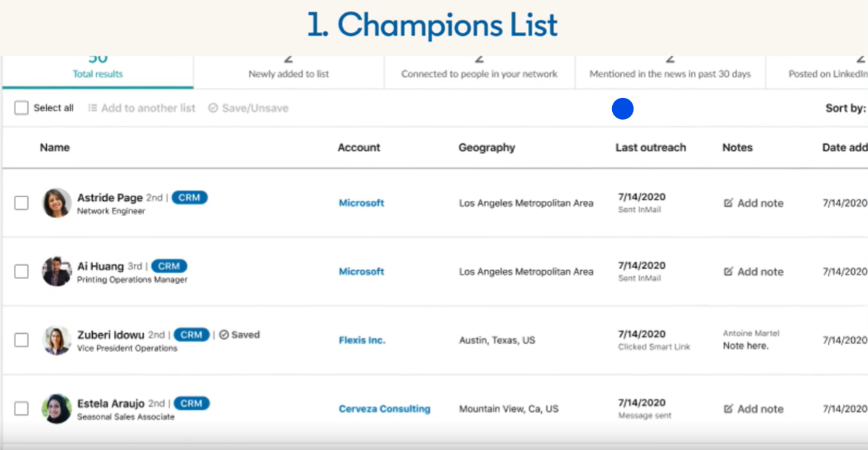Viewport: 868px width, 450px height.
Task: Open Microsoft's account page
Action: [361, 203]
